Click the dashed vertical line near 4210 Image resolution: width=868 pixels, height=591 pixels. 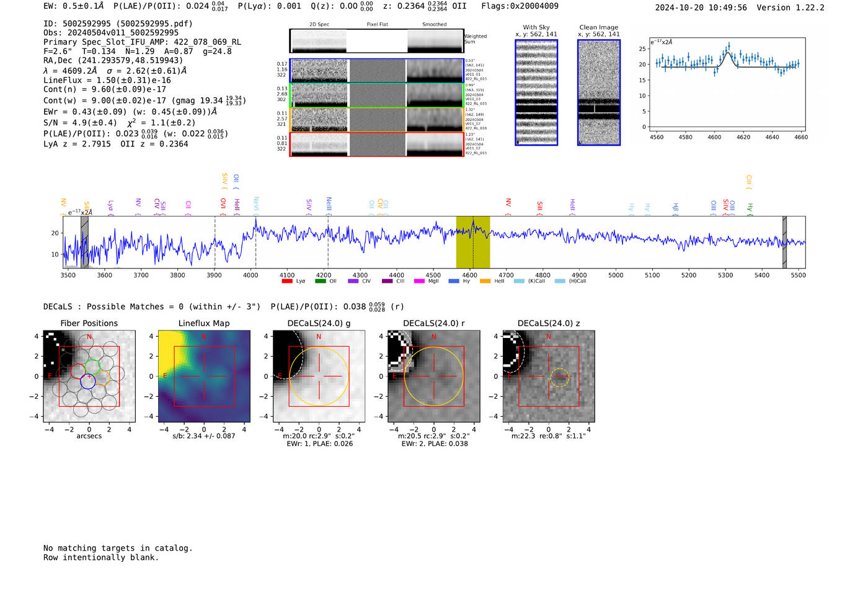328,242
